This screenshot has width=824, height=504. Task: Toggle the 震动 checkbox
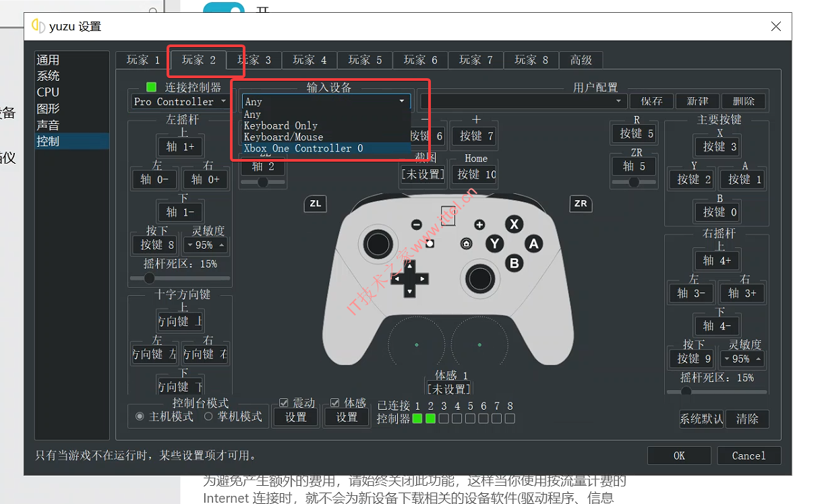(x=283, y=403)
